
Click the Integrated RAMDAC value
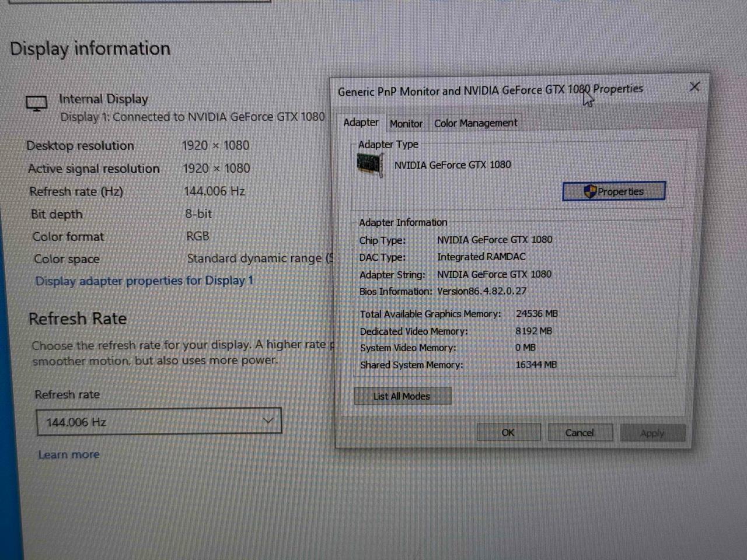pyautogui.click(x=481, y=257)
